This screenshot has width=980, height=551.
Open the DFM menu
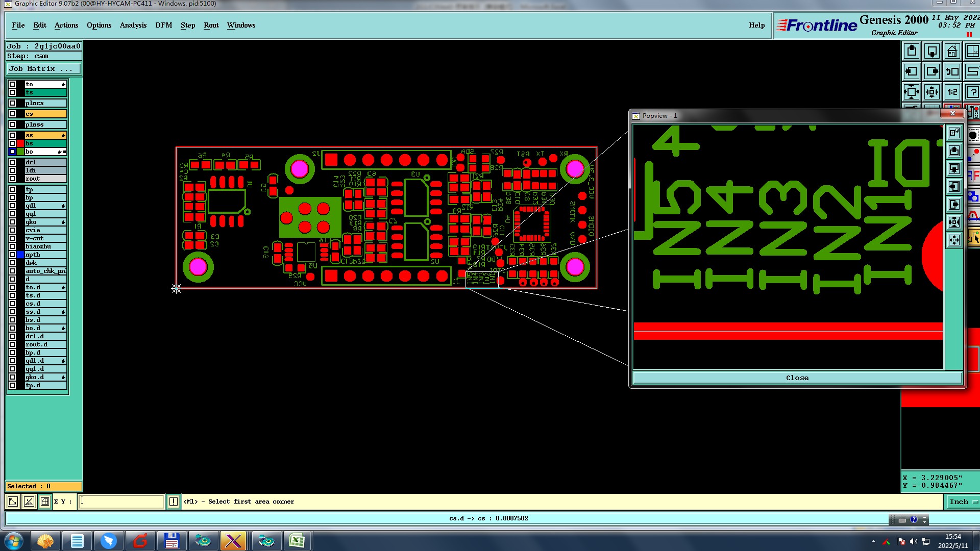click(163, 25)
